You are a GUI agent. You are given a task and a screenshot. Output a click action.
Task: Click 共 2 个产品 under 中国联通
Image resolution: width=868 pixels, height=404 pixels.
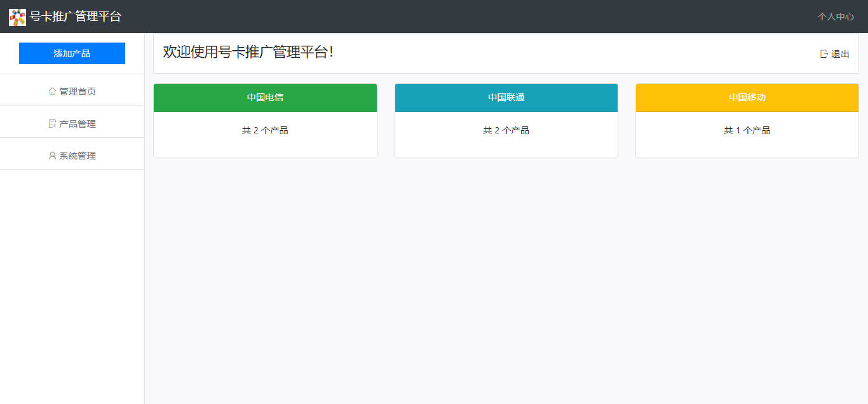[506, 130]
